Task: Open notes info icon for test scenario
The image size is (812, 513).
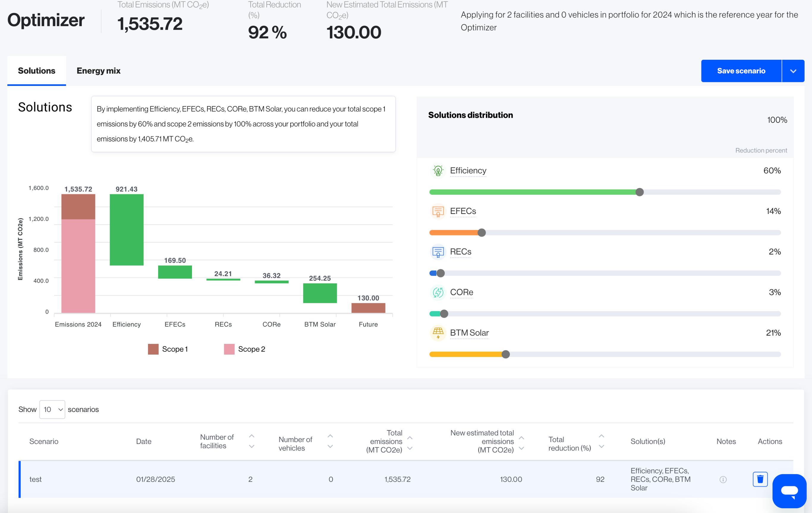Action: 723,479
